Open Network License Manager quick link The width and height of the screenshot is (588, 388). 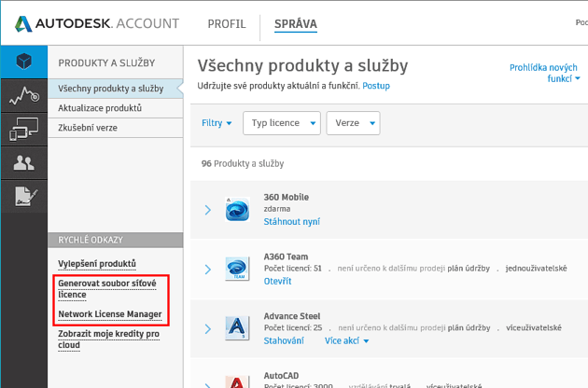110,314
